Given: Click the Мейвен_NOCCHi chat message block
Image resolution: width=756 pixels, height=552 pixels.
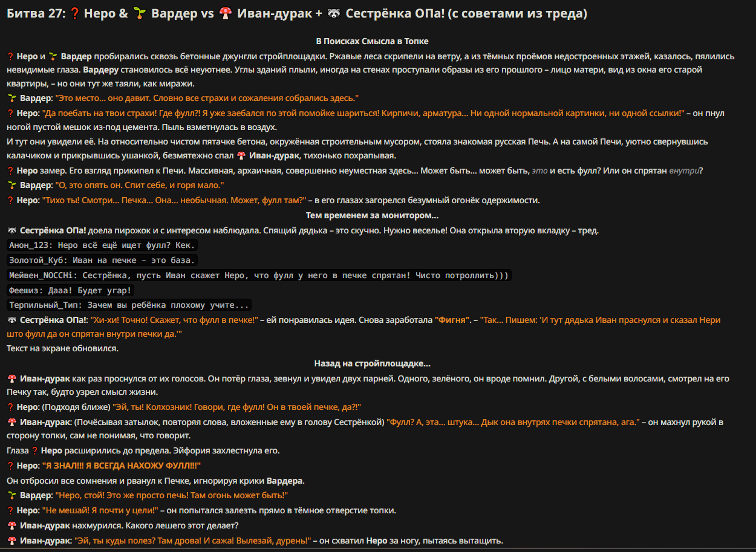Looking at the screenshot, I should tap(259, 276).
